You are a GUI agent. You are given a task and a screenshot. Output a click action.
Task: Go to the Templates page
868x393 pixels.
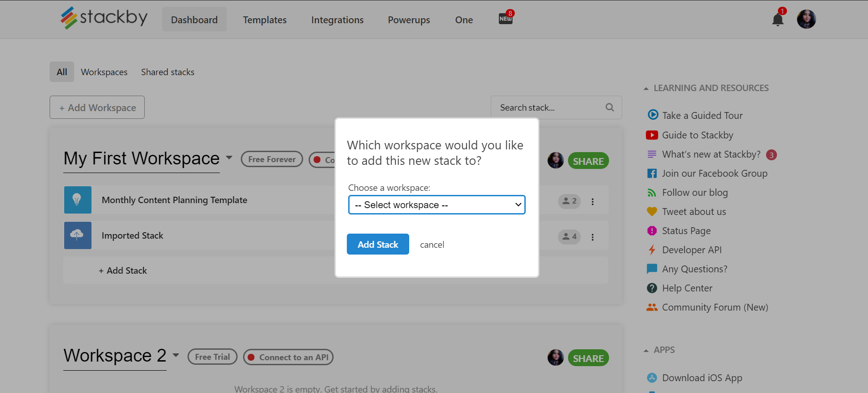pyautogui.click(x=264, y=20)
